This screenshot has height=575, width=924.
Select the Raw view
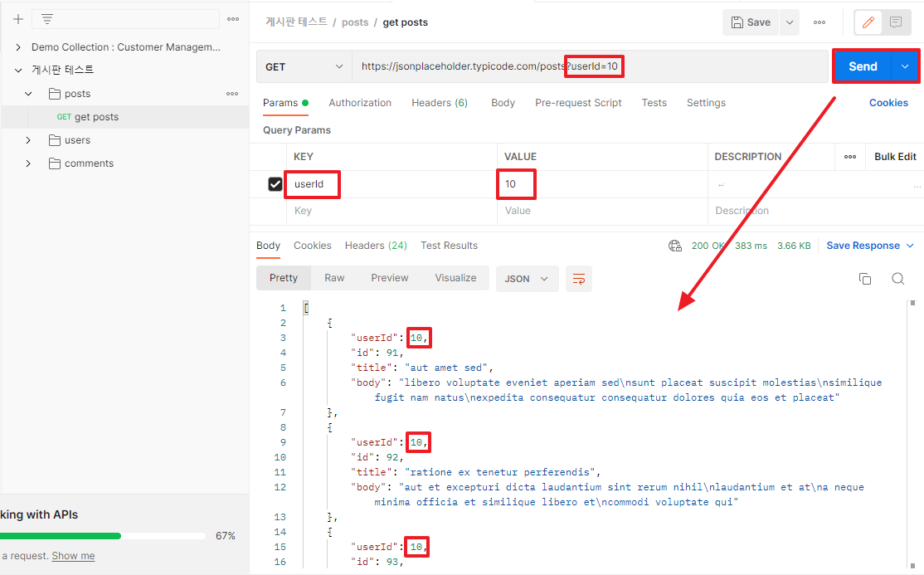click(x=334, y=278)
